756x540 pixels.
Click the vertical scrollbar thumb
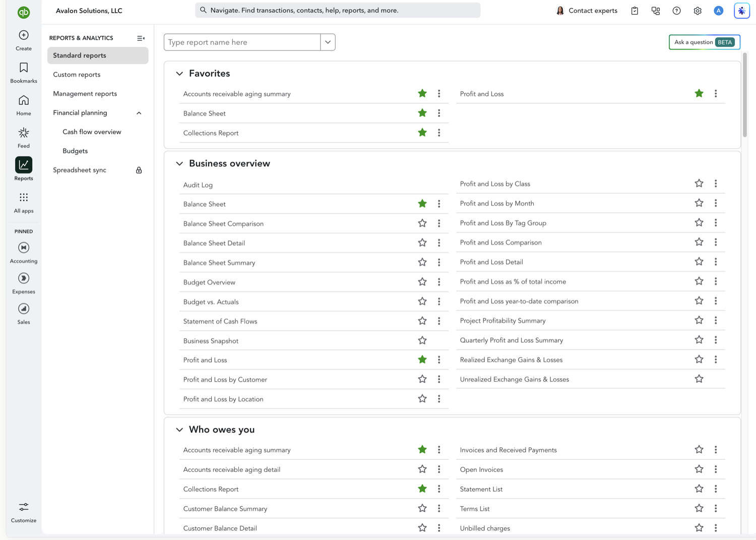pos(745,94)
